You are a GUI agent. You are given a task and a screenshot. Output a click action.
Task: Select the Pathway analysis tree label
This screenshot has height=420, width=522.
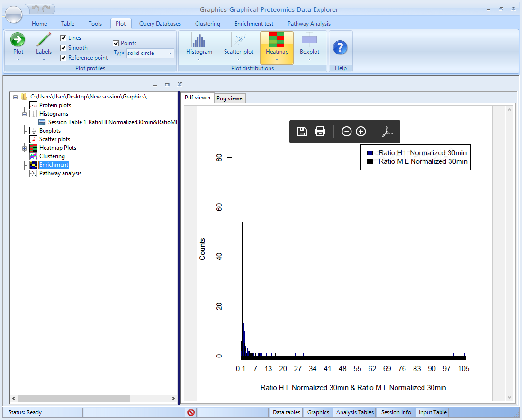pyautogui.click(x=60, y=173)
